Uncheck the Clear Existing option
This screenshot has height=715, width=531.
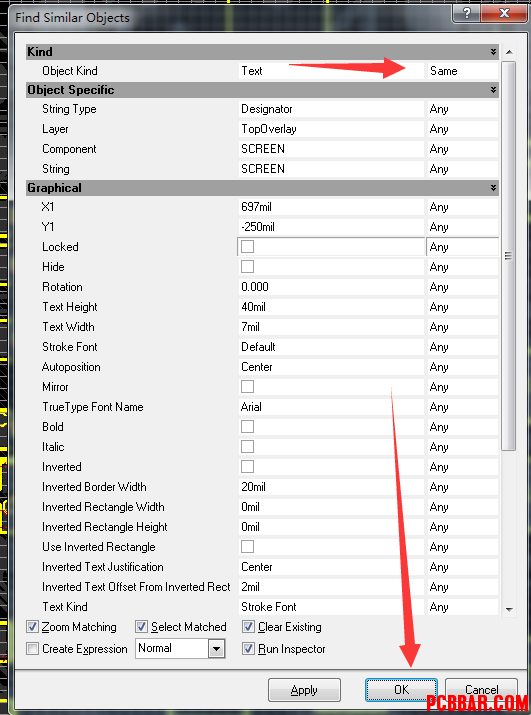click(x=248, y=627)
